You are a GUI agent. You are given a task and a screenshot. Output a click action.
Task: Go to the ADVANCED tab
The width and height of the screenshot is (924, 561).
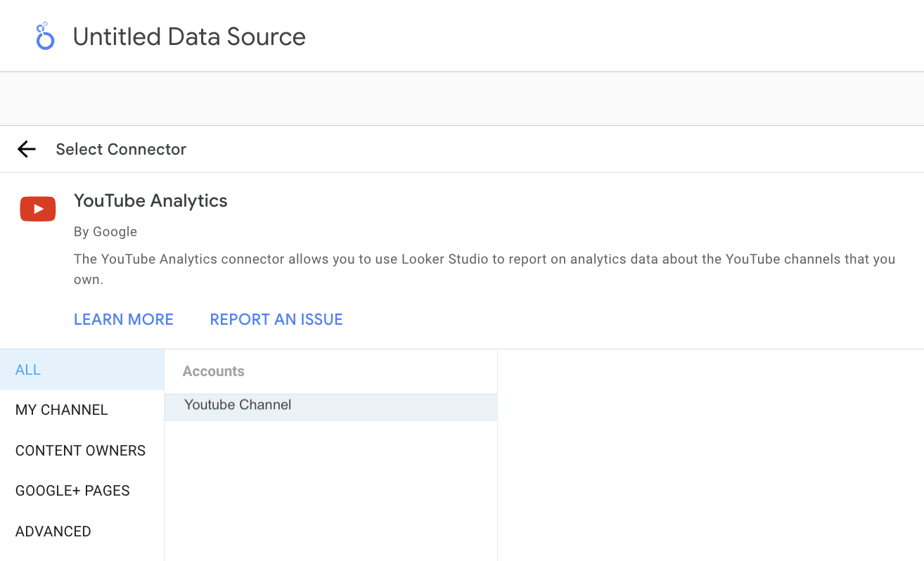coord(53,531)
